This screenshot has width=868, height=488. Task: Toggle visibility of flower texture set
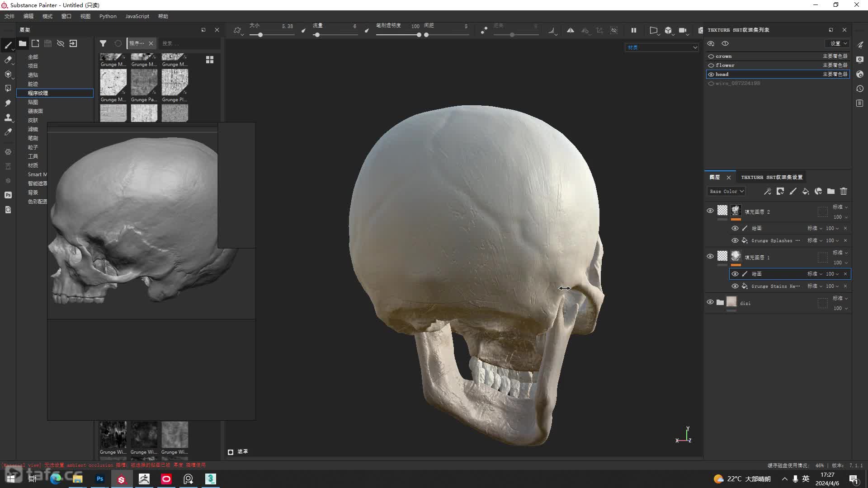[x=711, y=66]
